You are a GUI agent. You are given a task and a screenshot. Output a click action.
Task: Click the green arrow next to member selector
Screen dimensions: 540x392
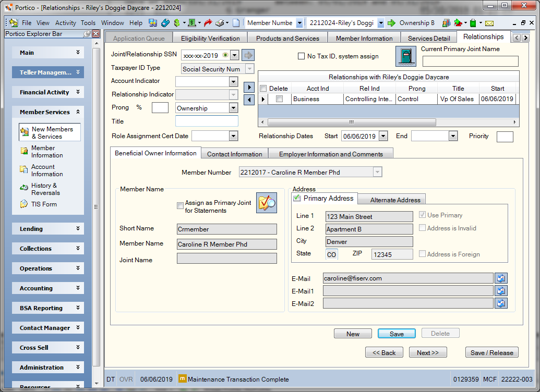click(391, 23)
